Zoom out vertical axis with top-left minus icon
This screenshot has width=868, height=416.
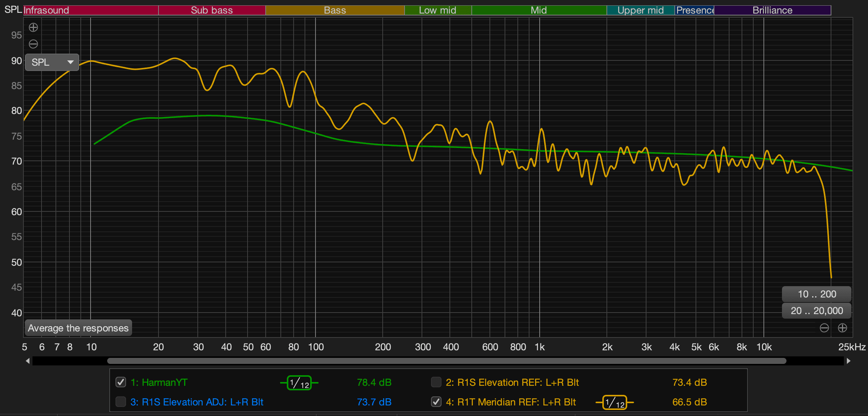[33, 44]
